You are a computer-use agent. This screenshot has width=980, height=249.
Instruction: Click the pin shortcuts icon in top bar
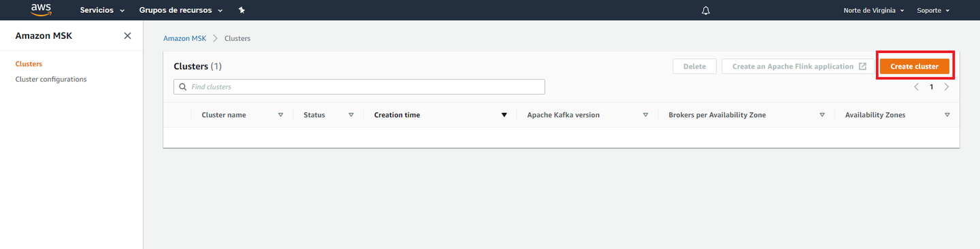pos(242,10)
